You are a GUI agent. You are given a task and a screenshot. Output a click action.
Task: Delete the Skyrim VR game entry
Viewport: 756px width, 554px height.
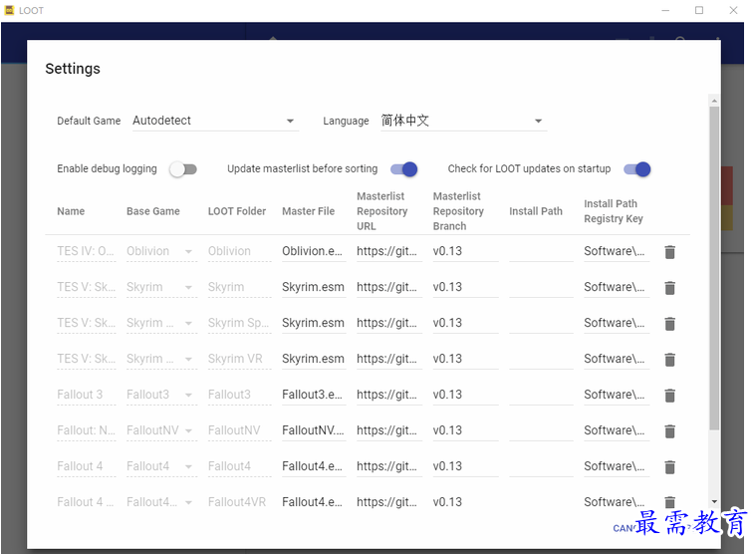(x=669, y=360)
